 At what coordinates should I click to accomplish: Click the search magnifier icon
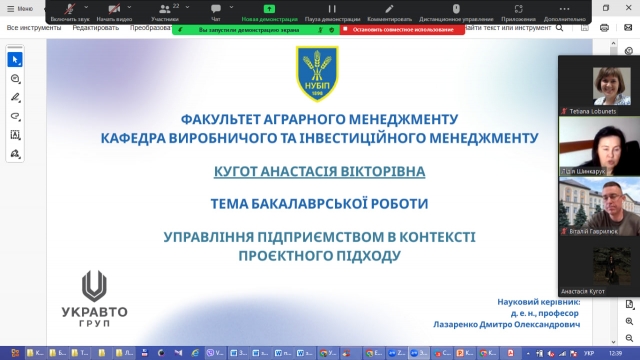(560, 28)
